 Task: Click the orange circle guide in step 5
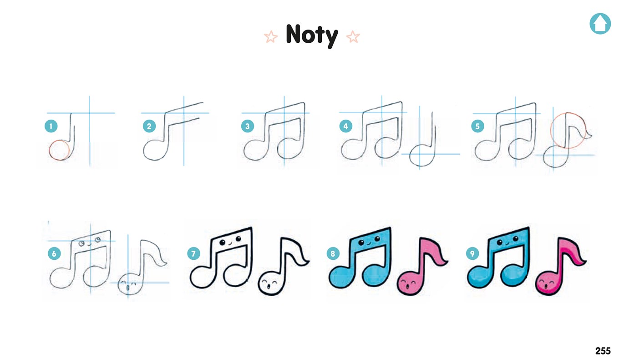568,131
